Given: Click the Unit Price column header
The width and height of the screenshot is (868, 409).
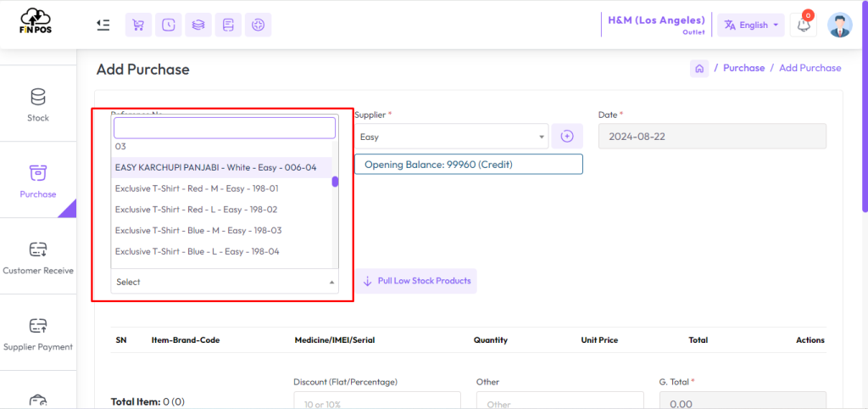Looking at the screenshot, I should click(x=599, y=339).
